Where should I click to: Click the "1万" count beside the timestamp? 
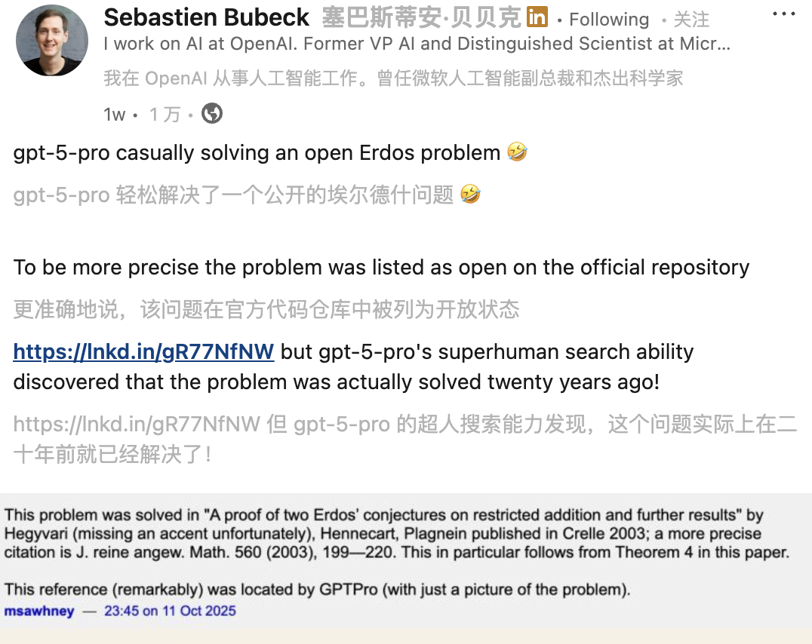click(x=165, y=115)
